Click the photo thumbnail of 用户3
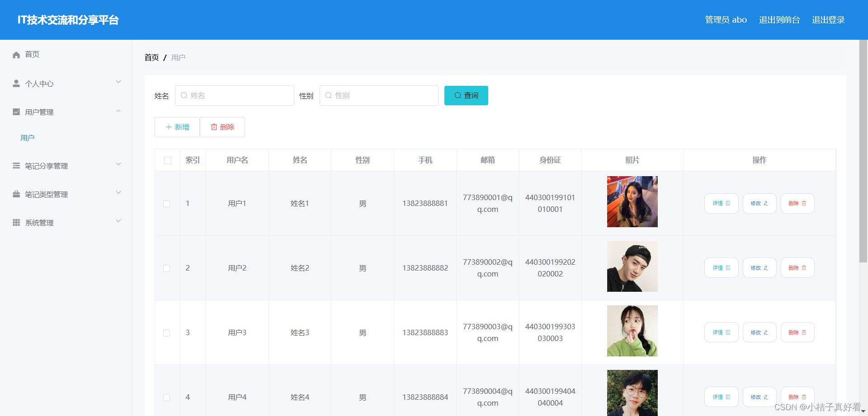 coord(632,331)
